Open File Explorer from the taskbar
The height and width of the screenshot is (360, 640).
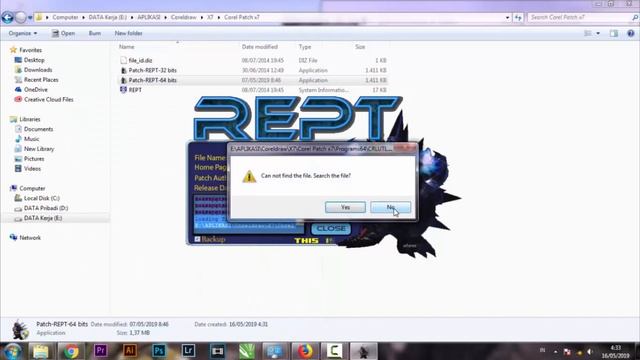pos(40,351)
